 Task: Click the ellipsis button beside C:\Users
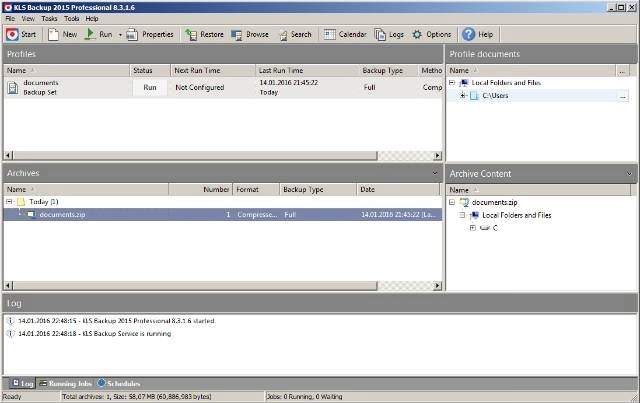623,96
